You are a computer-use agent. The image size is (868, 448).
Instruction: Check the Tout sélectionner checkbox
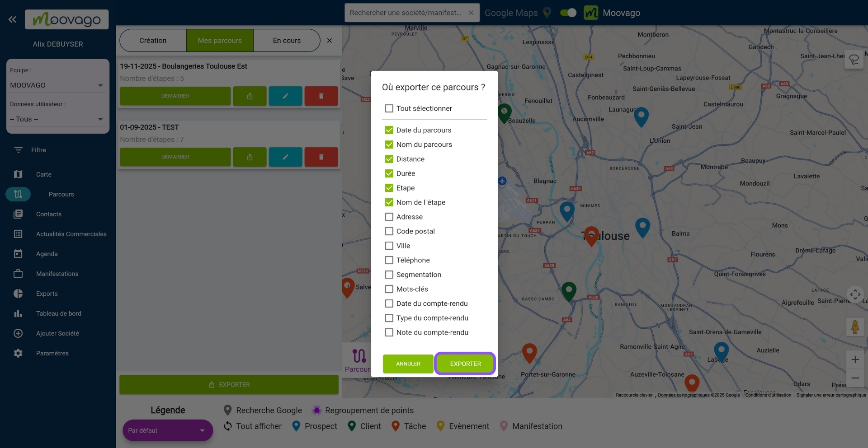[x=389, y=108]
